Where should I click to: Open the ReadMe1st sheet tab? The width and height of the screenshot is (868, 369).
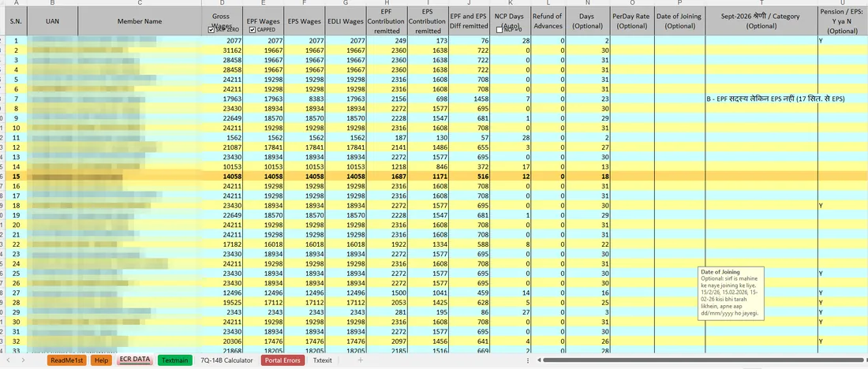(66, 360)
